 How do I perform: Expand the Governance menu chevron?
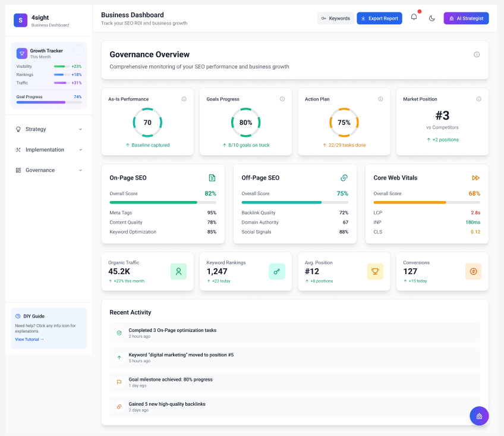tap(80, 170)
